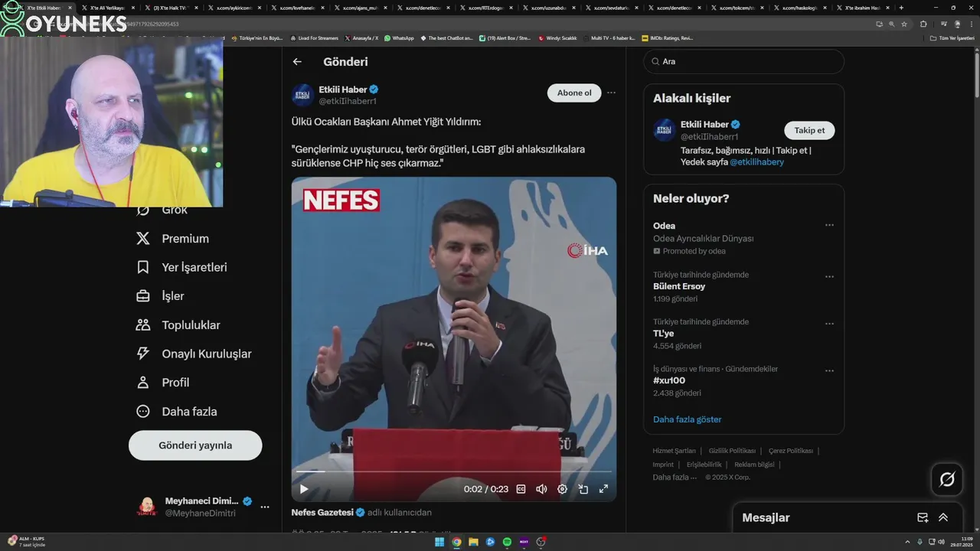The height and width of the screenshot is (551, 980).
Task: Show hidden system tray icons
Action: [907, 542]
